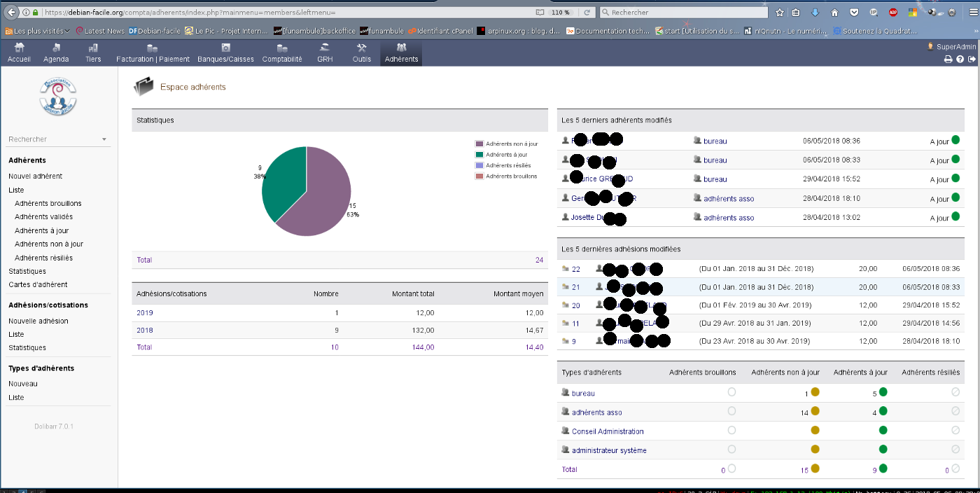
Task: Click the logout icon in top bar
Action: [x=972, y=60]
